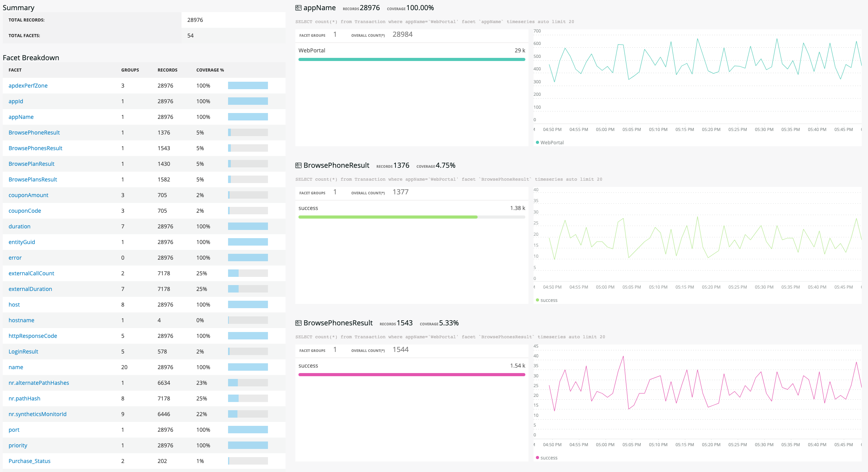
Task: Click the appName NRQL query text
Action: (435, 22)
